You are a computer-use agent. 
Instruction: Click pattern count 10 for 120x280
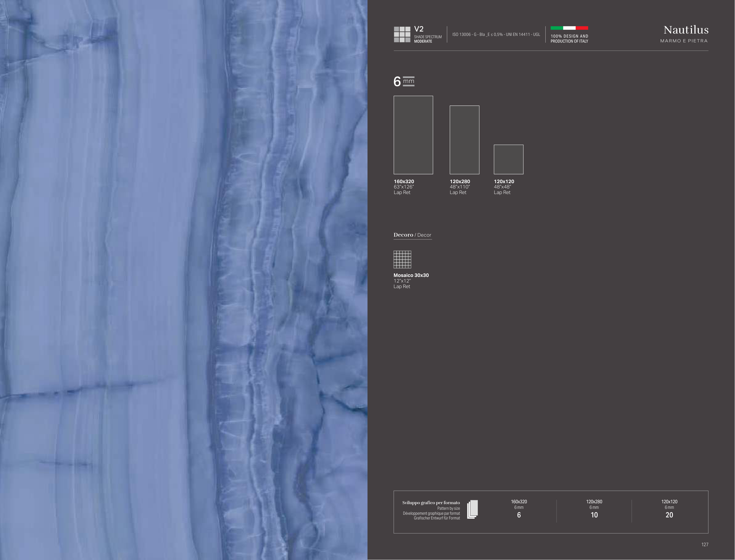(594, 515)
